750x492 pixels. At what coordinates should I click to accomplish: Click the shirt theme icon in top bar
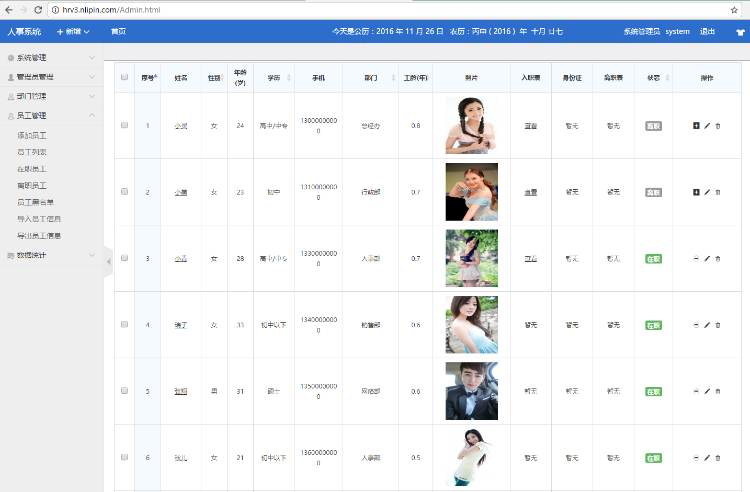pos(740,32)
